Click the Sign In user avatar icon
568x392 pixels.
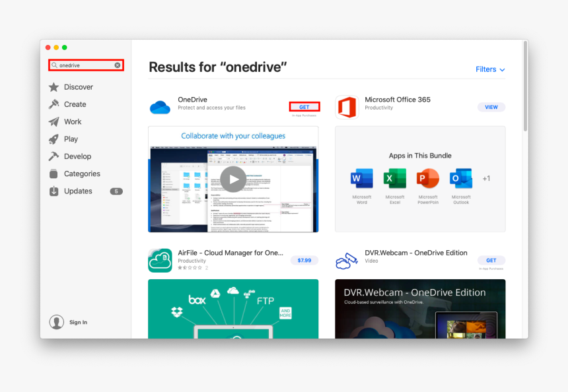[57, 322]
